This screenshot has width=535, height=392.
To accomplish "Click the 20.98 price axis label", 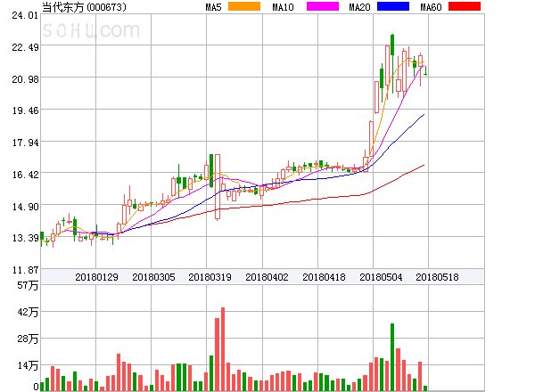I will pyautogui.click(x=25, y=79).
